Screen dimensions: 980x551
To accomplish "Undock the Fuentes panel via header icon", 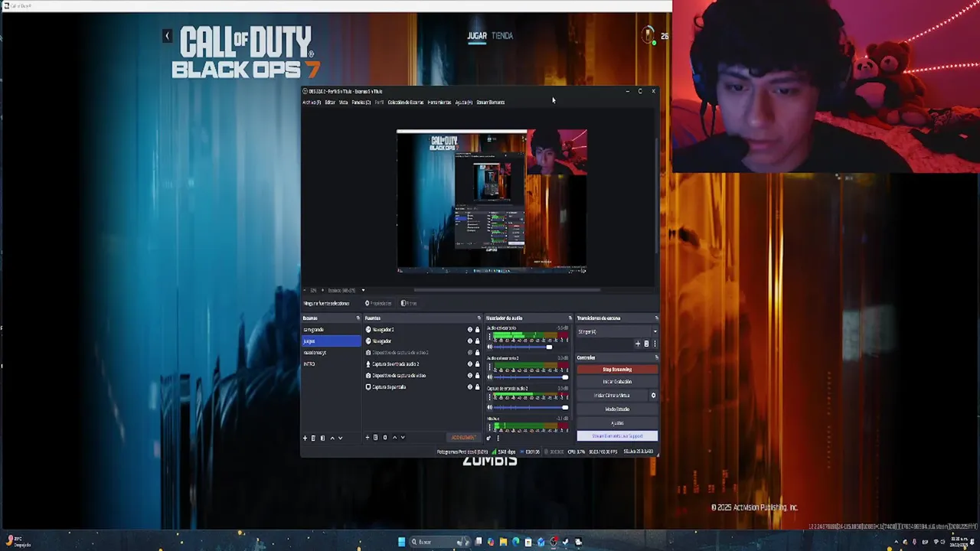I will point(479,318).
